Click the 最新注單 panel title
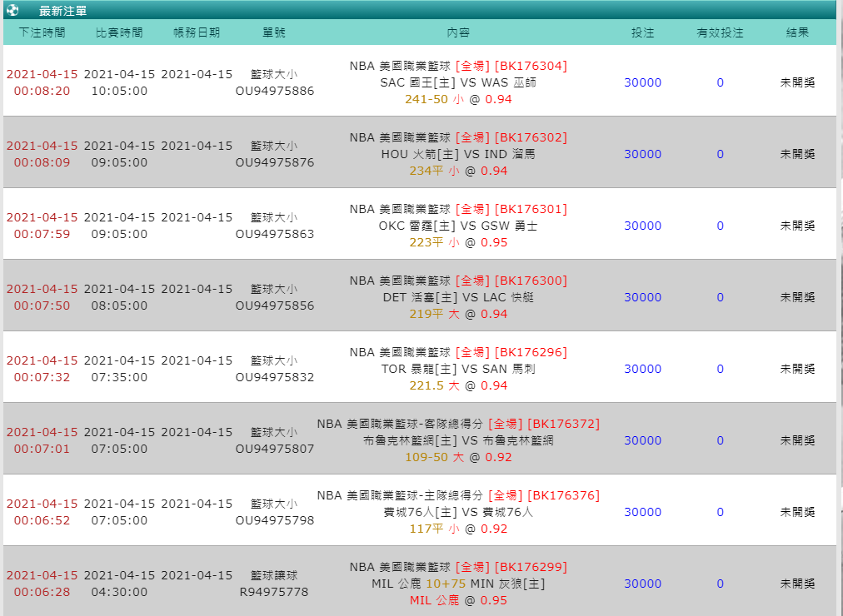 pos(63,11)
